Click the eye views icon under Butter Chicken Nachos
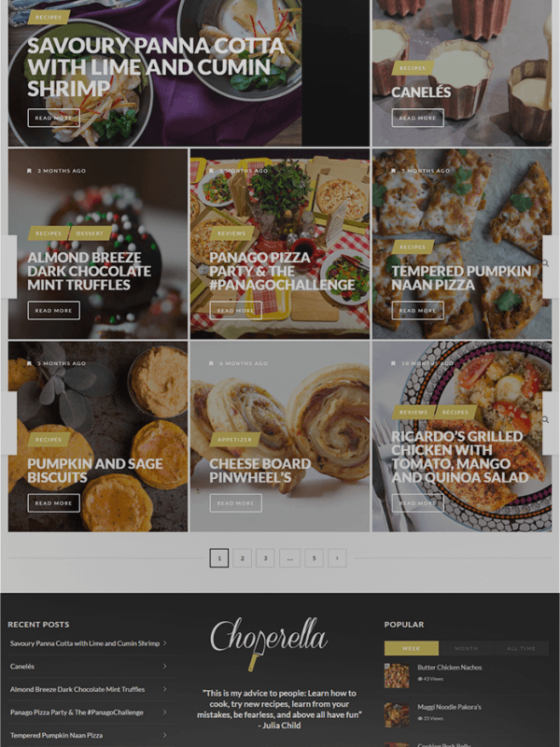 [x=420, y=679]
